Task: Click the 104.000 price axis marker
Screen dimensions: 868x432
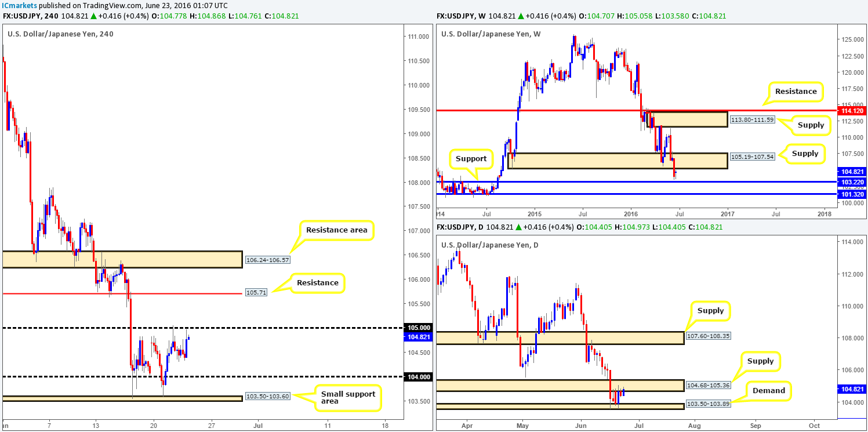Action: click(417, 377)
